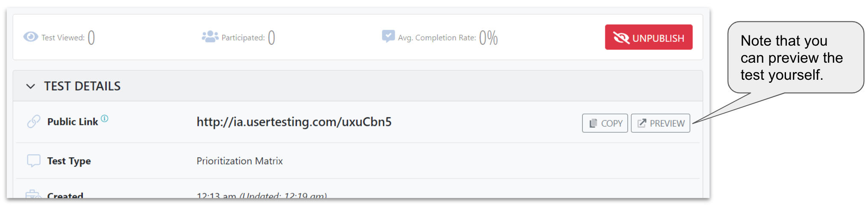Click the Created row calendar icon

[33, 194]
